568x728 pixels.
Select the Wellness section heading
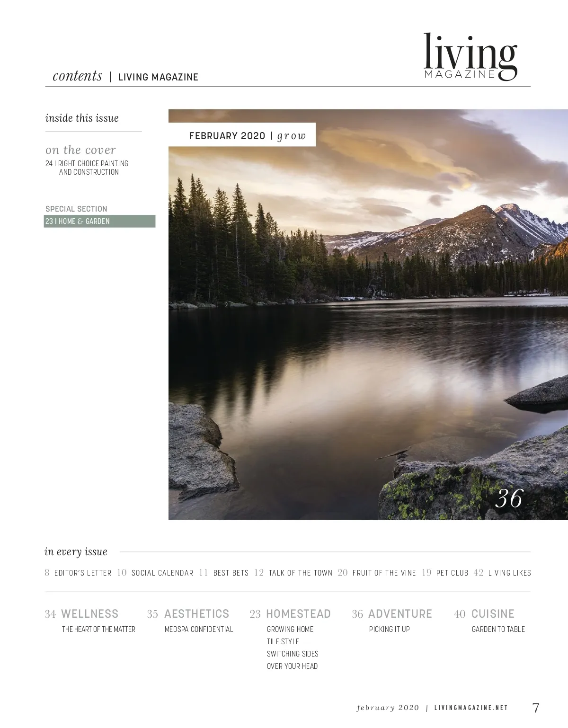tap(82, 614)
